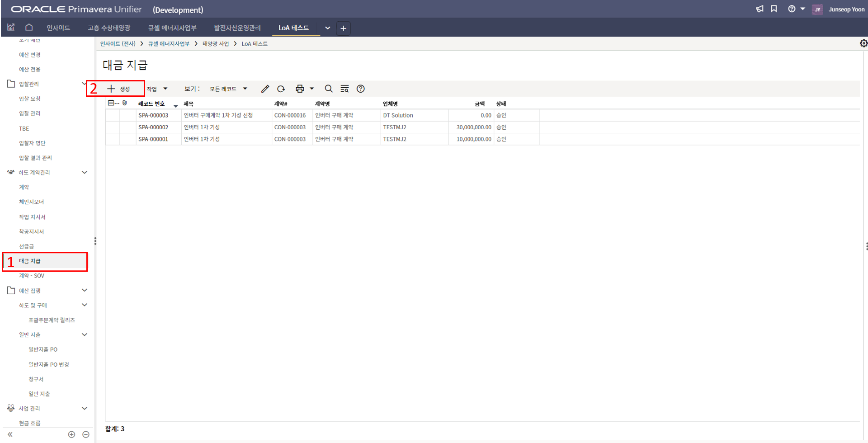This screenshot has height=443, width=868.
Task: Open the 모든 레코드 view dropdown
Action: click(x=228, y=89)
